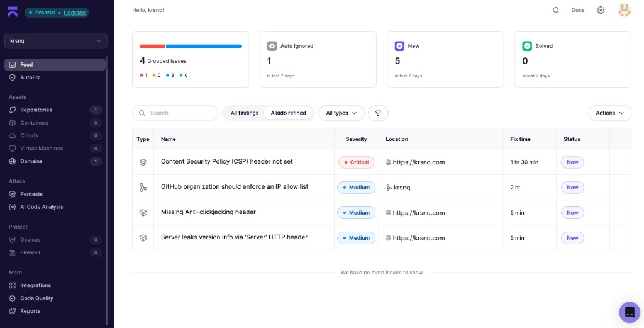Open GitHub organization IP allow list issue
This screenshot has height=328, width=644.
tap(235, 186)
